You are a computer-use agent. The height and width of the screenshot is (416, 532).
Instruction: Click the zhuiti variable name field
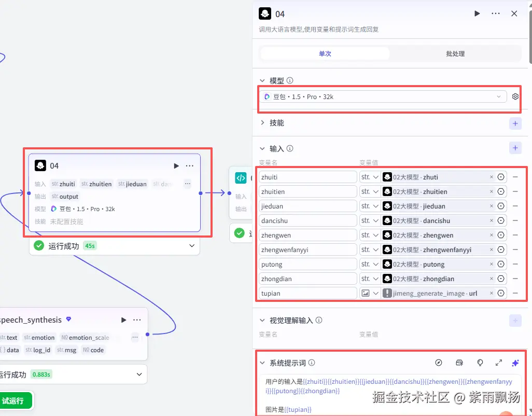pyautogui.click(x=307, y=177)
